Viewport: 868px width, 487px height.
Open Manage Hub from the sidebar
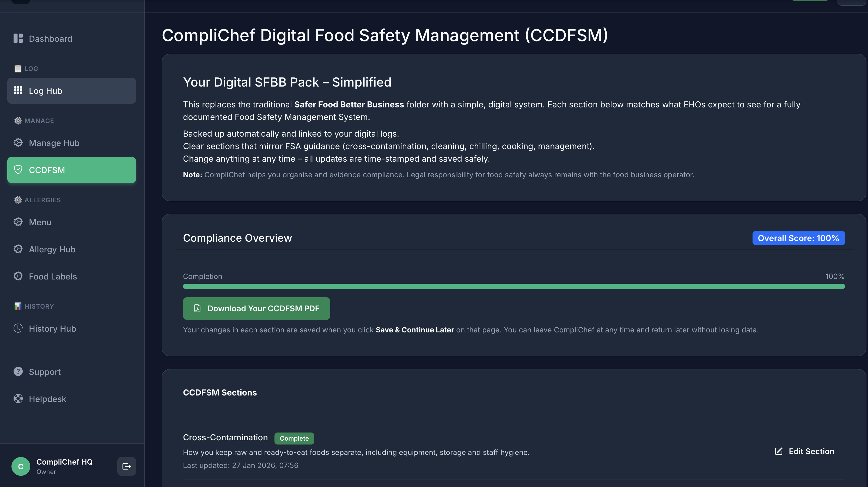[x=54, y=143]
